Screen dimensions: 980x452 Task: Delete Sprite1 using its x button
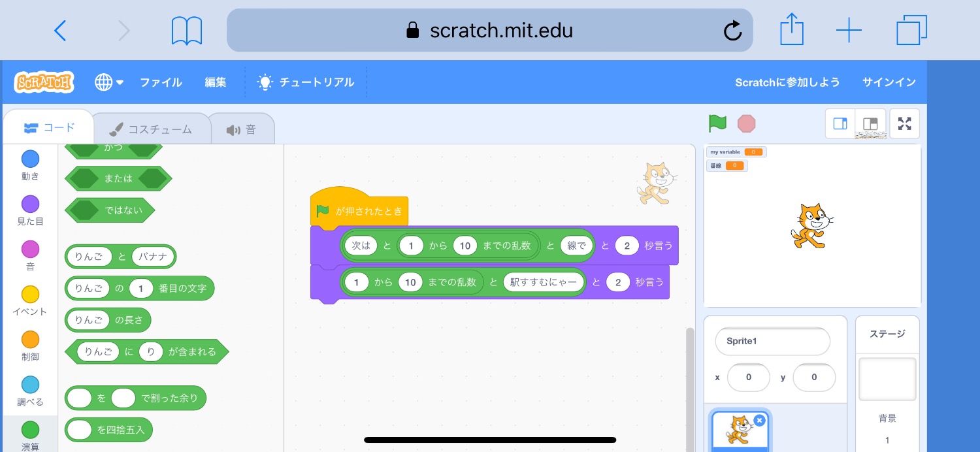click(x=759, y=421)
